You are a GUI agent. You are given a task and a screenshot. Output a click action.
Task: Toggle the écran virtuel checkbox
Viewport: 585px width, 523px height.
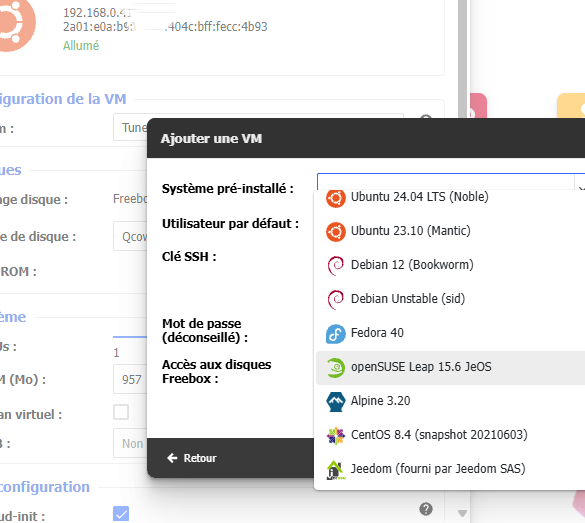pos(121,412)
